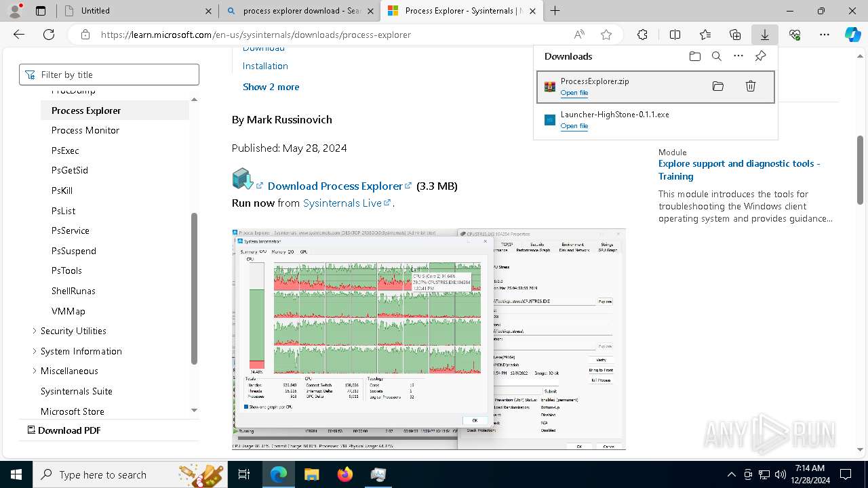The height and width of the screenshot is (488, 868).
Task: Open Sysinternals Suite in sidebar
Action: click(77, 391)
